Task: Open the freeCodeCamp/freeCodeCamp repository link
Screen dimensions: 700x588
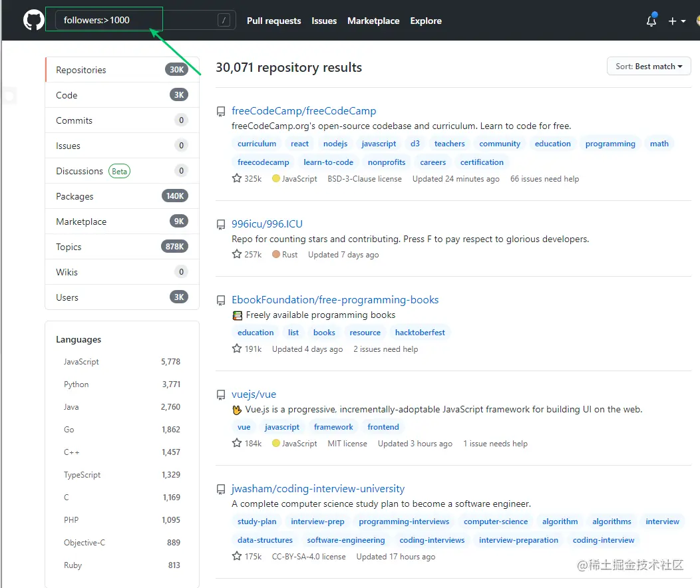Action: (303, 110)
